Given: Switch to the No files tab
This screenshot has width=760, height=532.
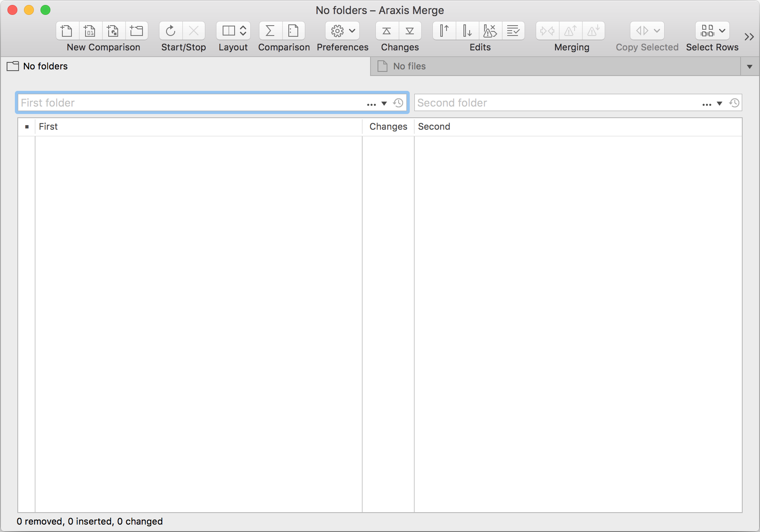Looking at the screenshot, I should [x=409, y=66].
